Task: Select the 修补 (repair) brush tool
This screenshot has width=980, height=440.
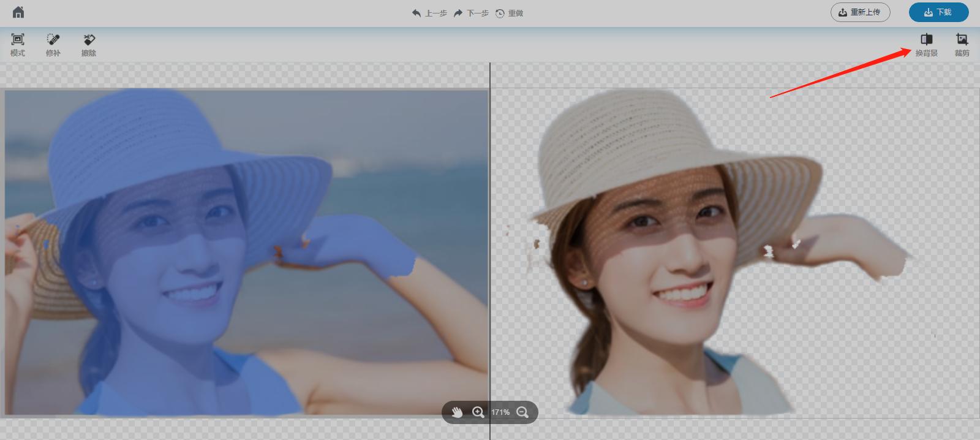Action: pos(53,45)
